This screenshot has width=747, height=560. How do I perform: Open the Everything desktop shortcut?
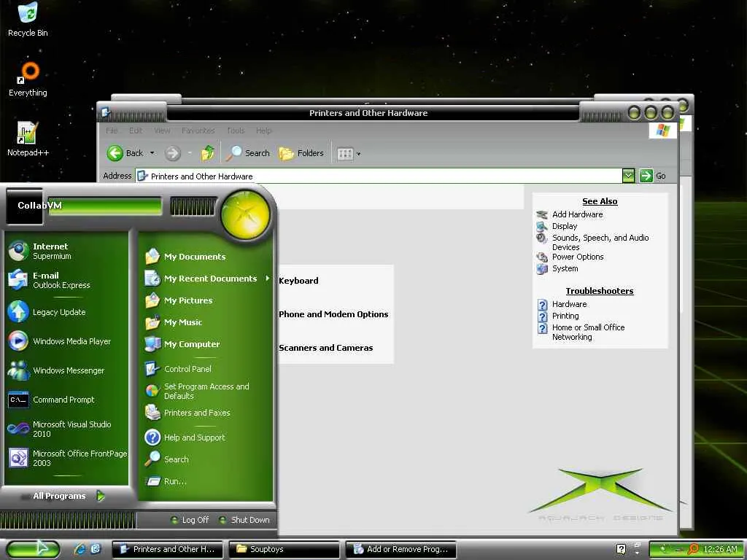[28, 79]
